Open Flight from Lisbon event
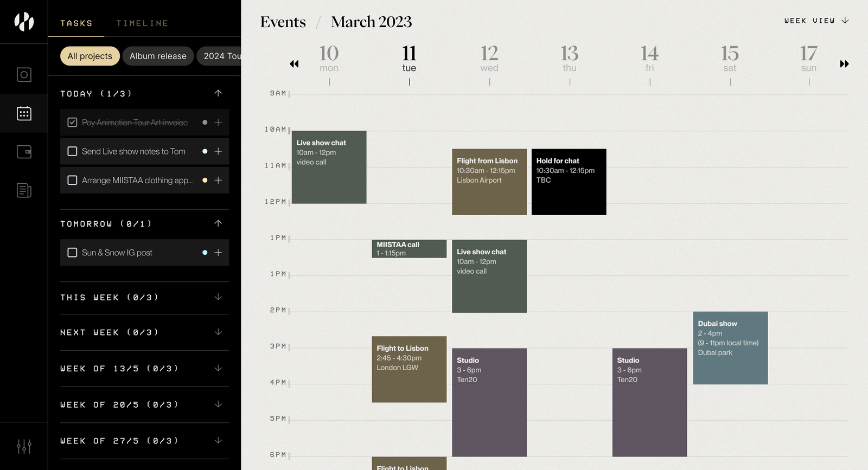The height and width of the screenshot is (470, 868). (x=489, y=182)
